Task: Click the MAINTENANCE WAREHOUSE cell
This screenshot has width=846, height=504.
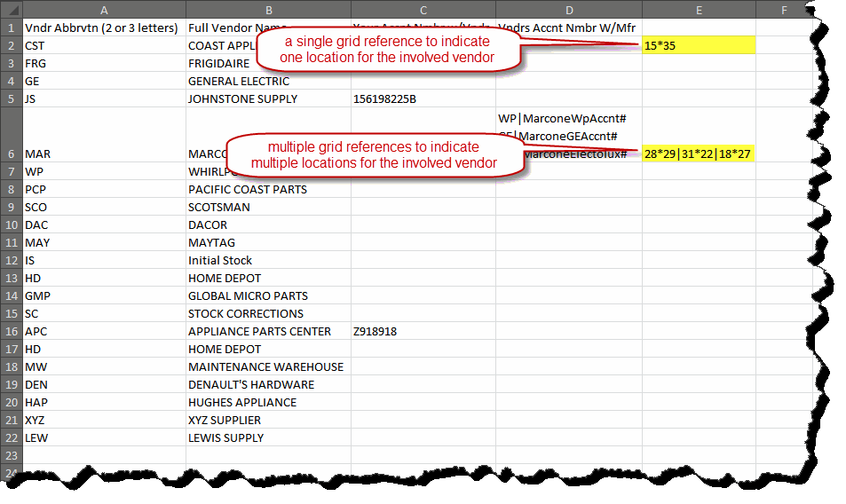Action: (x=268, y=367)
